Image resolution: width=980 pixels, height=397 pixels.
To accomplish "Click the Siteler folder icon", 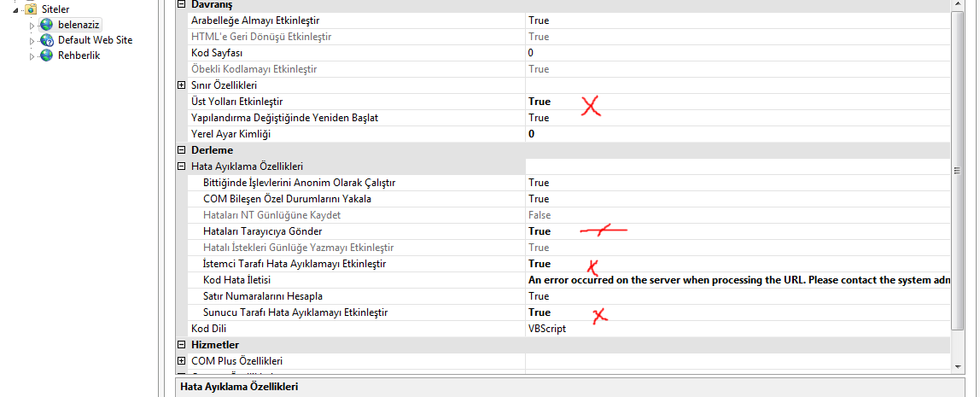I will (x=31, y=9).
